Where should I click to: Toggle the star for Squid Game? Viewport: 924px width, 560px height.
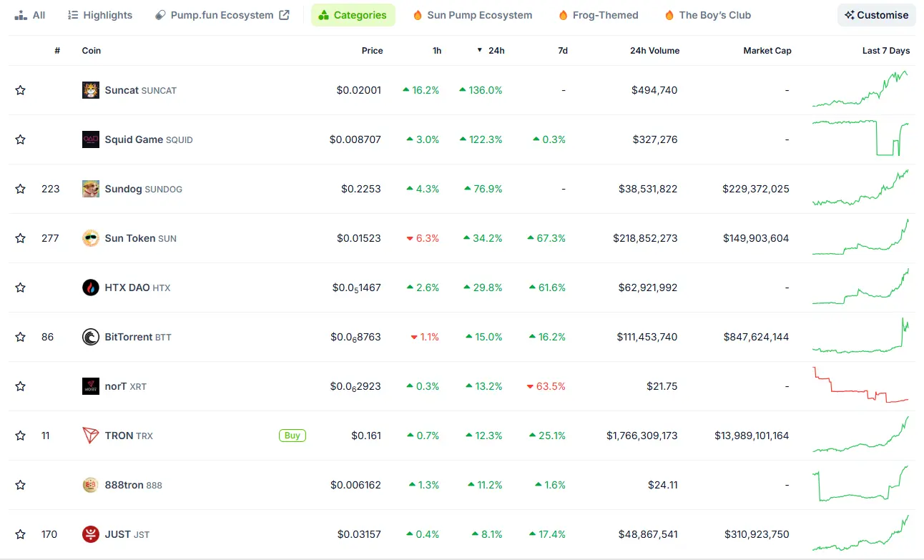click(20, 139)
